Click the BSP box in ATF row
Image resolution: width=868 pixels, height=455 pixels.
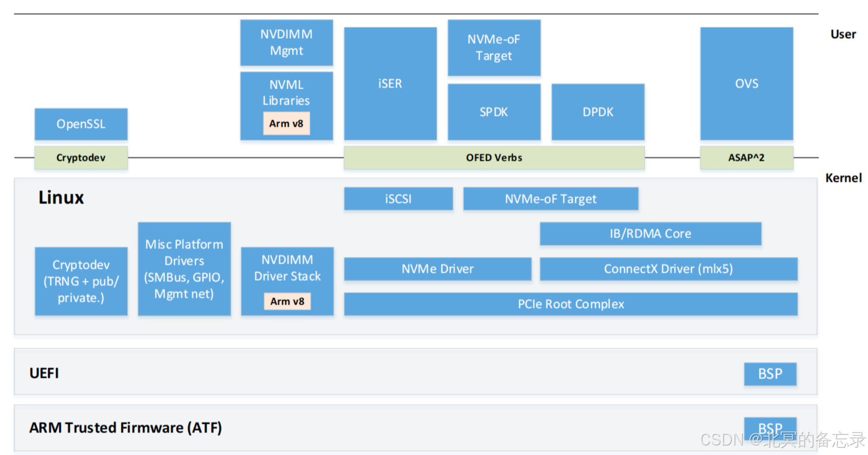(770, 428)
